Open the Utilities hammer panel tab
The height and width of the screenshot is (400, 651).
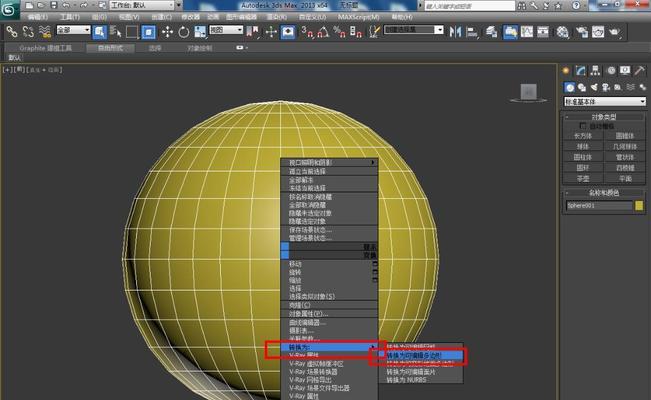pos(640,71)
